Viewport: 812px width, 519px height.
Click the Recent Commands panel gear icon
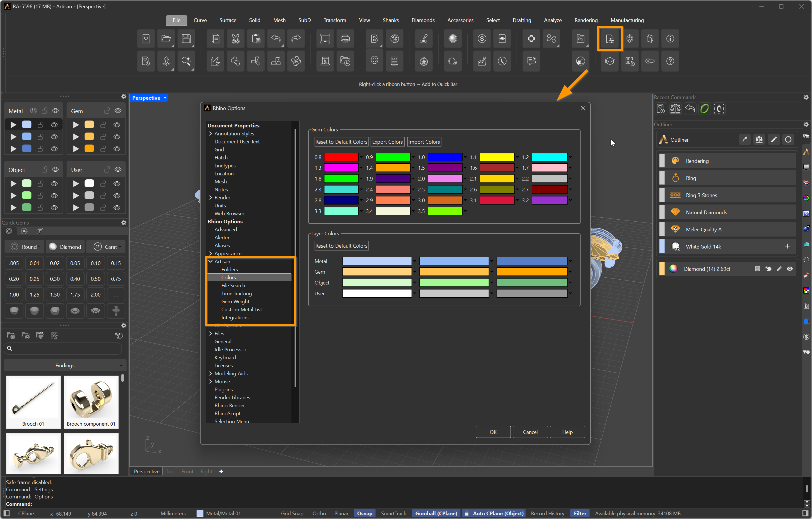(x=806, y=97)
